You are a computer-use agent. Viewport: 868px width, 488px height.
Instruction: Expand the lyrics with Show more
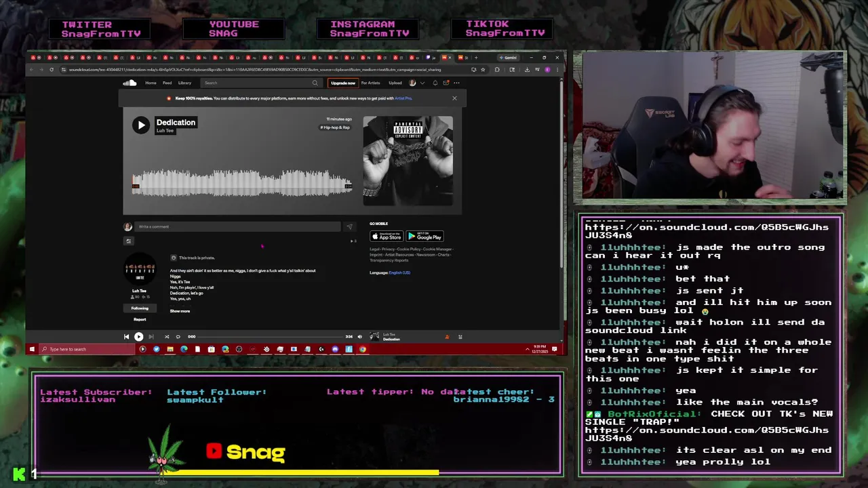point(180,311)
